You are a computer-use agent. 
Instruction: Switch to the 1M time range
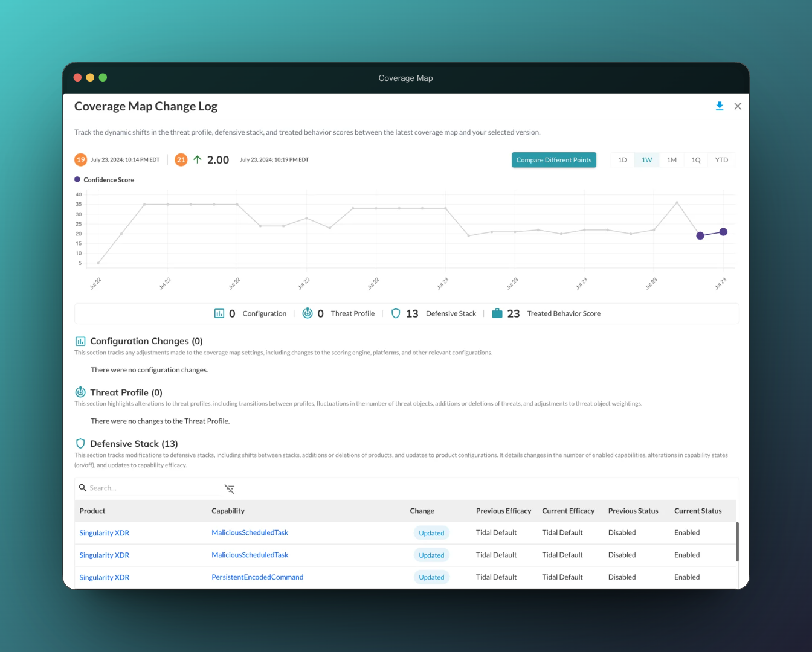(x=671, y=160)
